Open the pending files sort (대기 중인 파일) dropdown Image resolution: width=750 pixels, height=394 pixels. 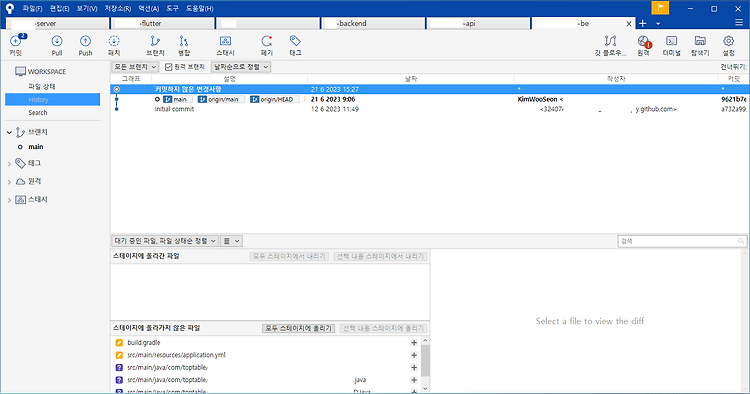(x=165, y=241)
